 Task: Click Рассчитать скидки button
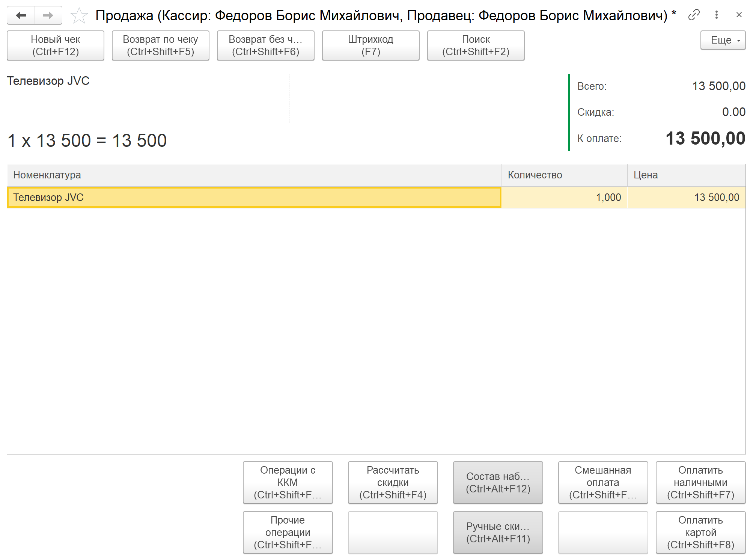[x=393, y=482]
